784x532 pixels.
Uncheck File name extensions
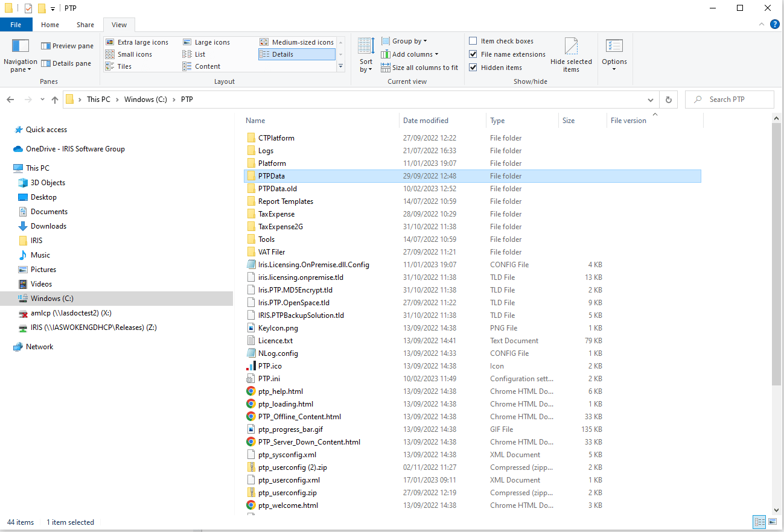473,54
